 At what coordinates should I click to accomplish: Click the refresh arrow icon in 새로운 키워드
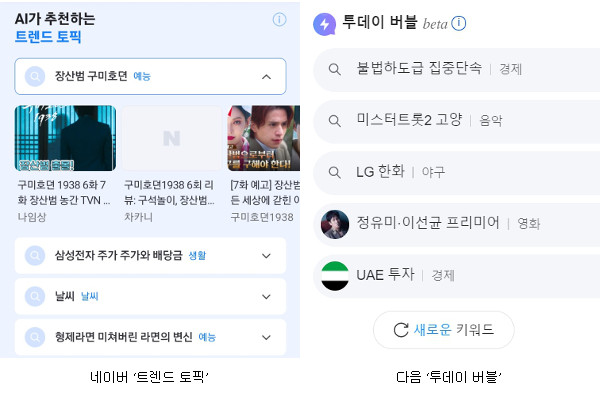pyautogui.click(x=401, y=330)
